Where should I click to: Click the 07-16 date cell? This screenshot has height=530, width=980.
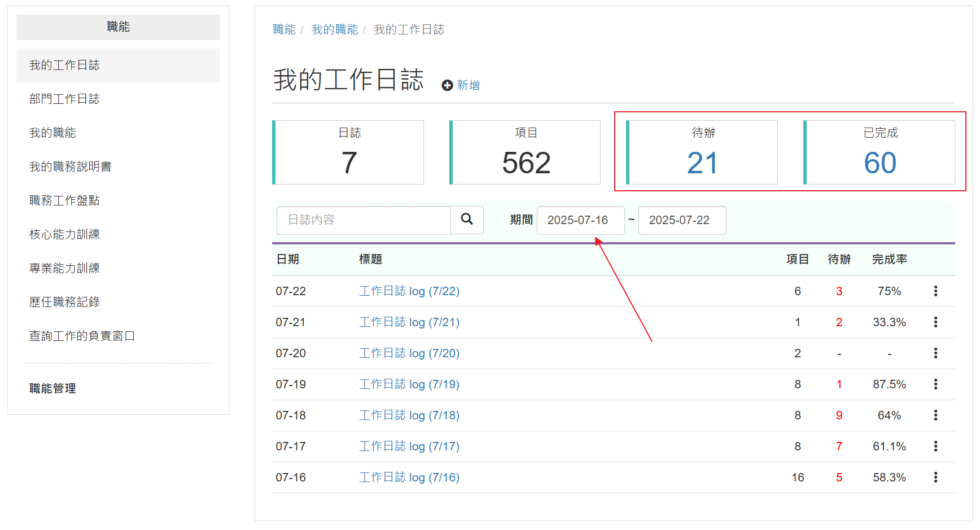[x=291, y=478]
